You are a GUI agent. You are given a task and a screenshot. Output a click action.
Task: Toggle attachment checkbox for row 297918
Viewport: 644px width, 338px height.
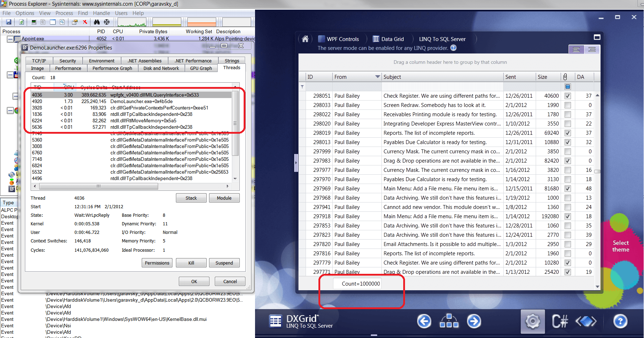[568, 216]
